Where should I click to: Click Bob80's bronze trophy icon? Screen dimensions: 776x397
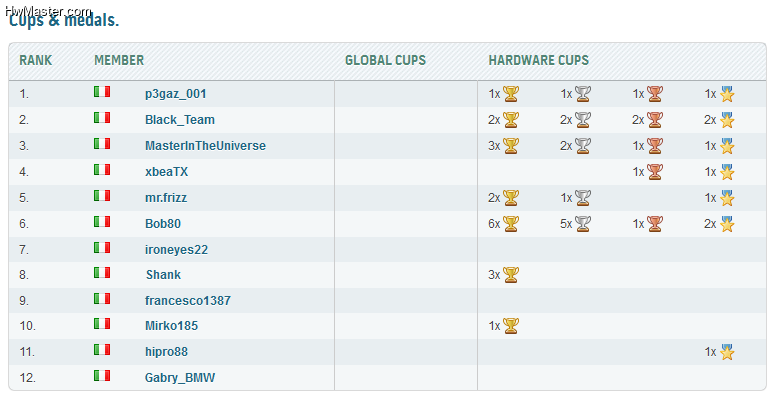click(655, 224)
